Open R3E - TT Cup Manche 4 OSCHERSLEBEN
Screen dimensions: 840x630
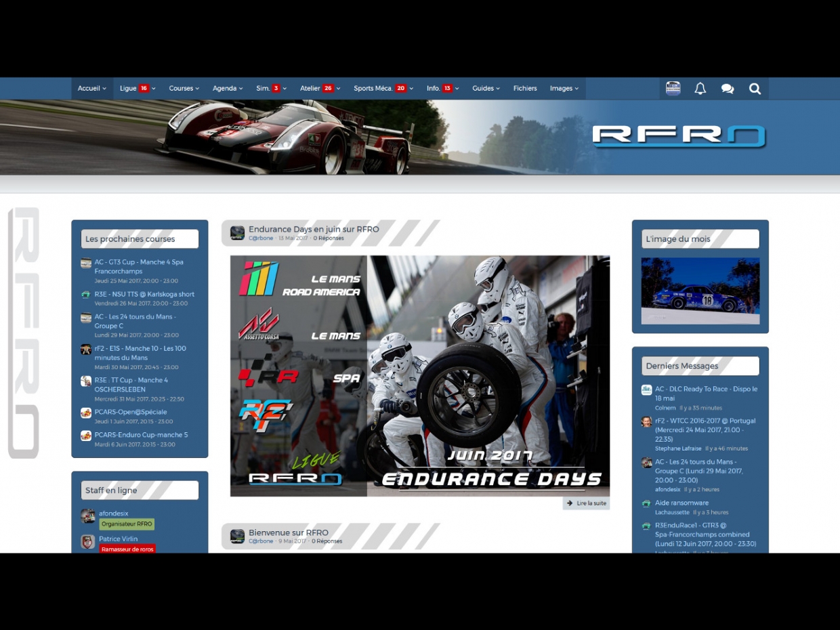click(x=131, y=385)
